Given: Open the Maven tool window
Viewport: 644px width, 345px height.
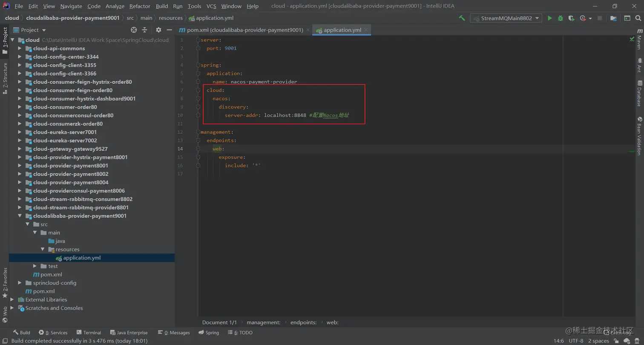Looking at the screenshot, I should click(x=639, y=40).
